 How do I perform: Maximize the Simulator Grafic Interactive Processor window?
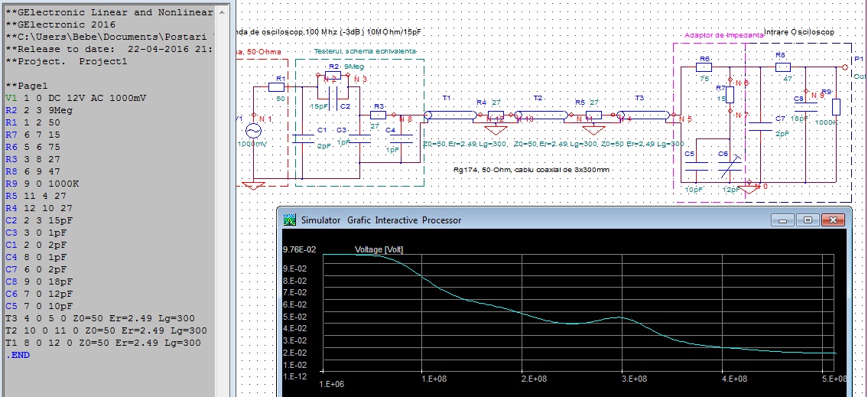click(x=808, y=220)
